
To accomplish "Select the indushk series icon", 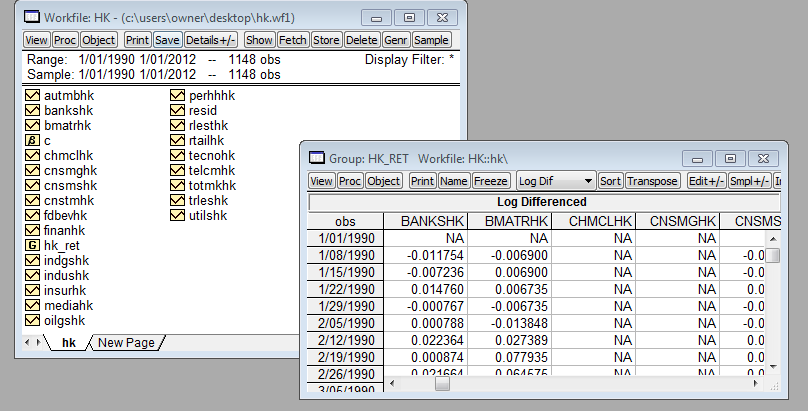I will click(32, 275).
